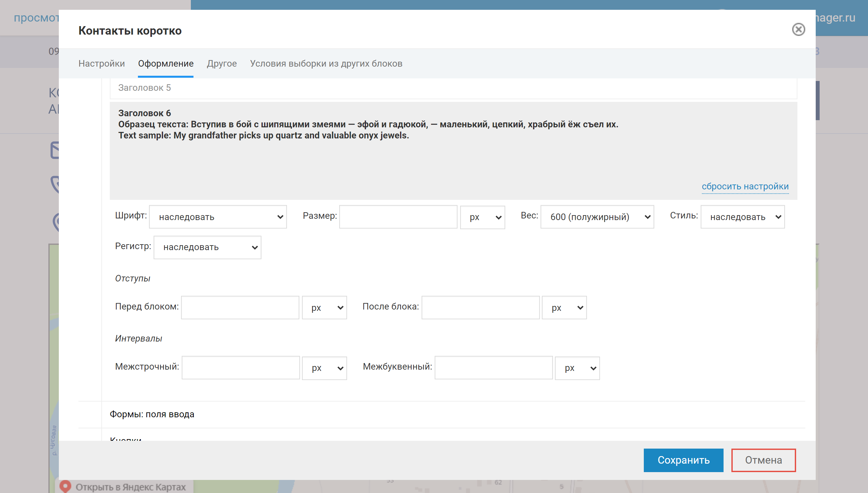Screen dimensions: 868x493
Task: Open the Стиль style dropdown
Action: point(742,217)
